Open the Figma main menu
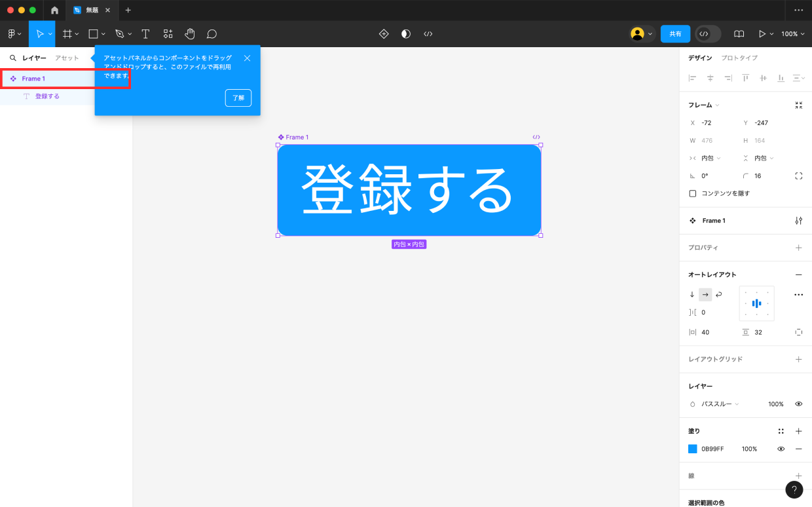 (14, 33)
